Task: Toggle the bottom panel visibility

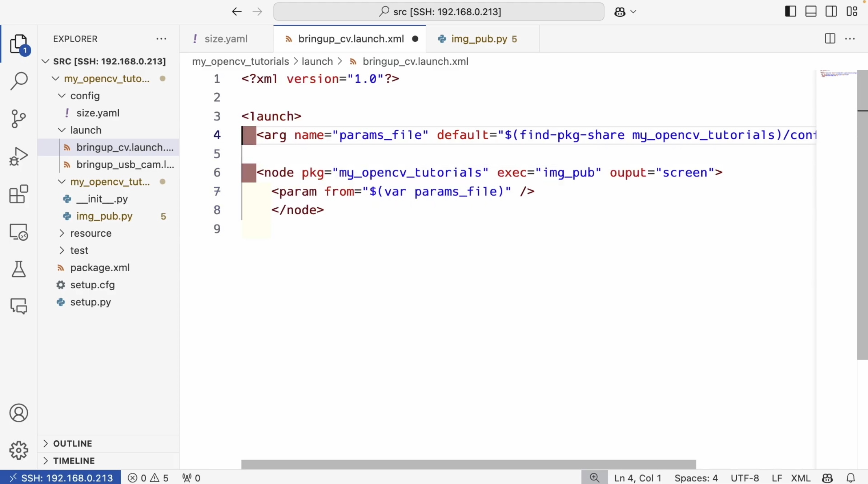Action: [811, 12]
